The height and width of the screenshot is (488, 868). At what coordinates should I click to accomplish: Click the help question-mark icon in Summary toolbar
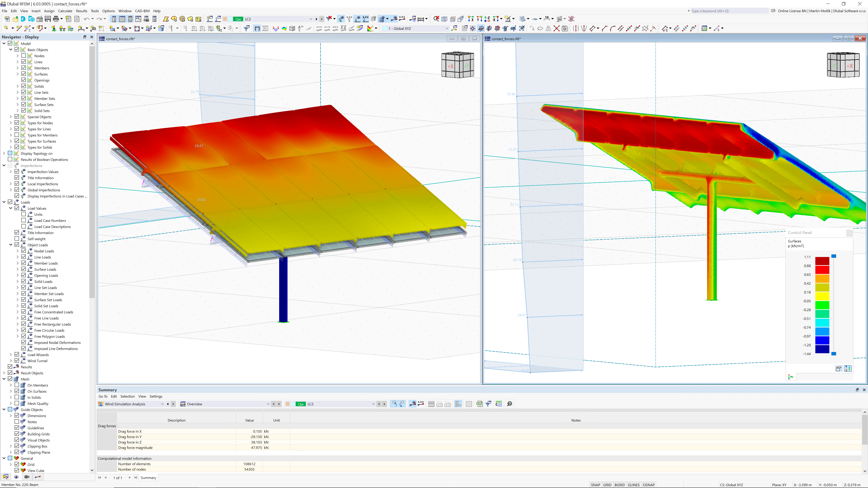coord(510,404)
